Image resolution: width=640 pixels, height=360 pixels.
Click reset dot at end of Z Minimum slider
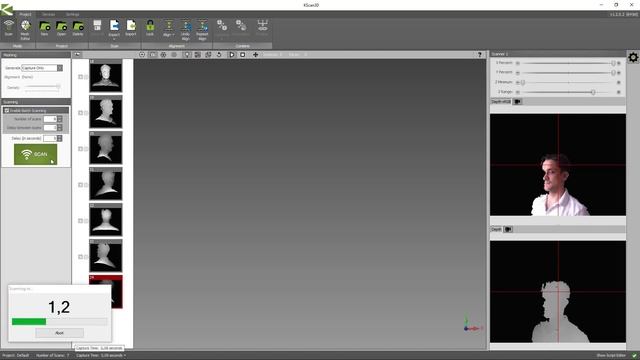pyautogui.click(x=619, y=82)
